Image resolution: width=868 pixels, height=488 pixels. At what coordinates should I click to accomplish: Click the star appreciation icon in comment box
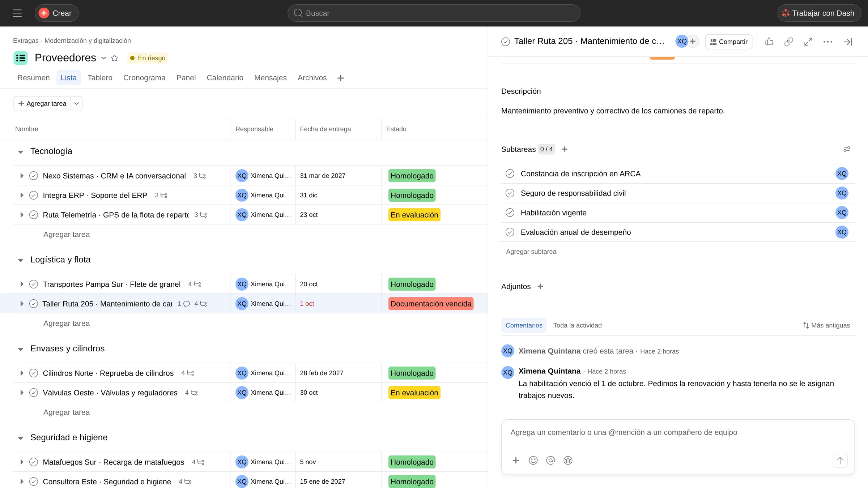click(568, 460)
